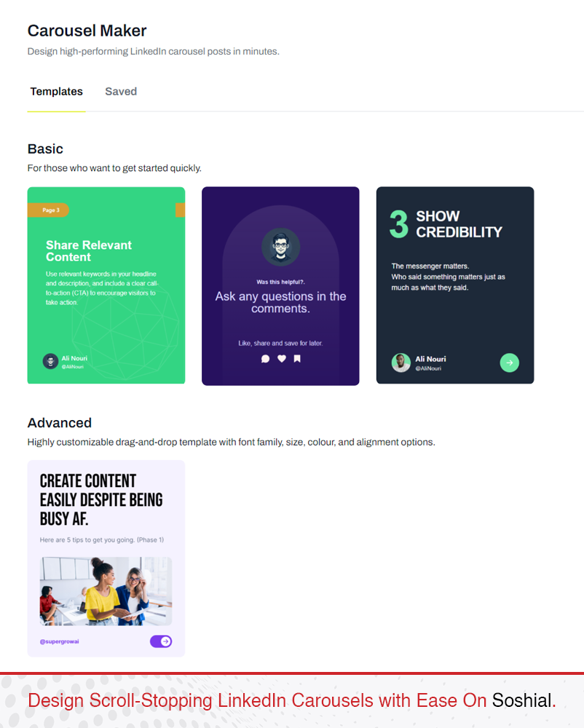Click the bookmark icon on purple template

click(297, 358)
